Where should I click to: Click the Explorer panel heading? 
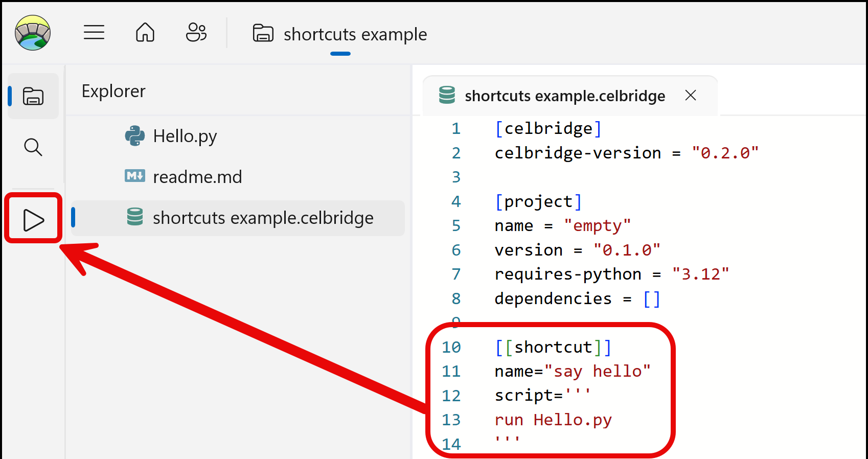coord(113,91)
